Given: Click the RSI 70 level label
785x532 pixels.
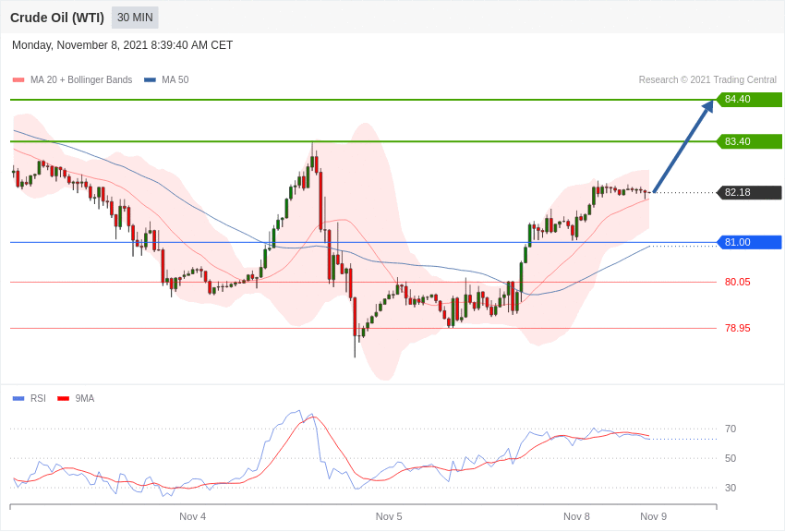Looking at the screenshot, I should click(x=731, y=429).
